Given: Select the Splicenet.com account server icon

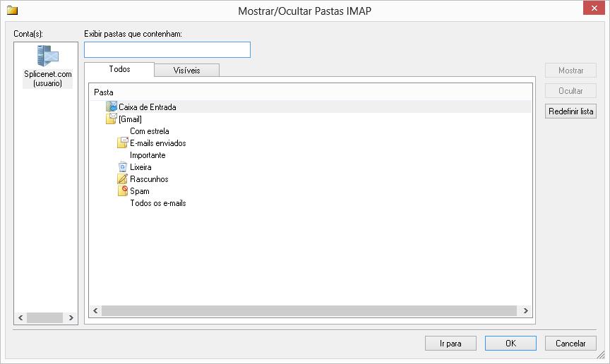Looking at the screenshot, I should [48, 56].
